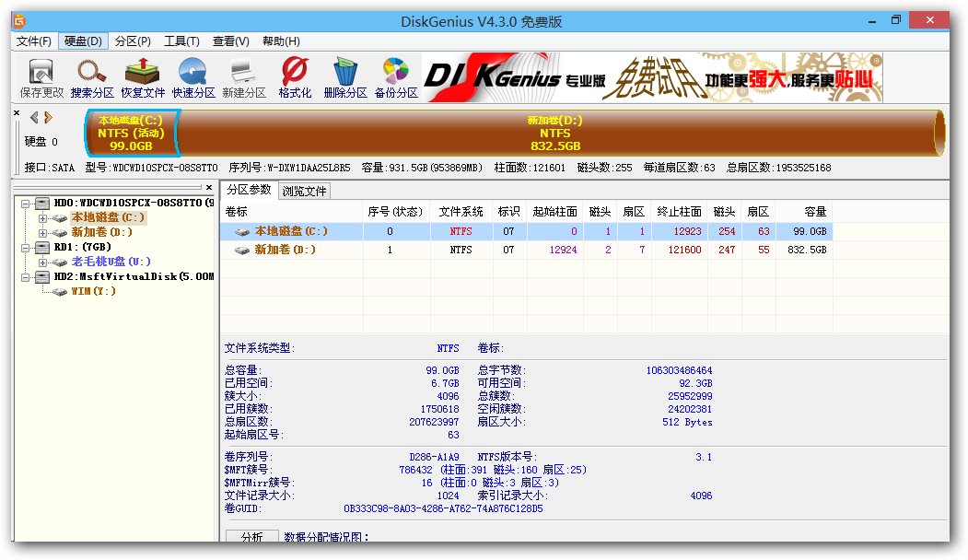Click the 删除分区 delete partition icon
The width and height of the screenshot is (968, 560).
[343, 76]
